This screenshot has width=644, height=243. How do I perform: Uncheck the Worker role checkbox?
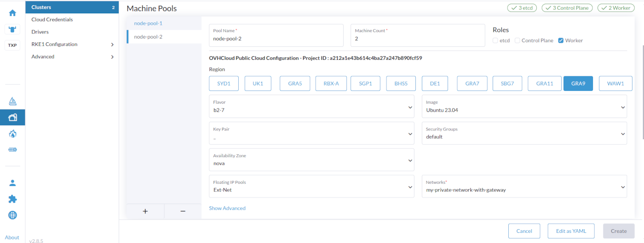point(561,40)
